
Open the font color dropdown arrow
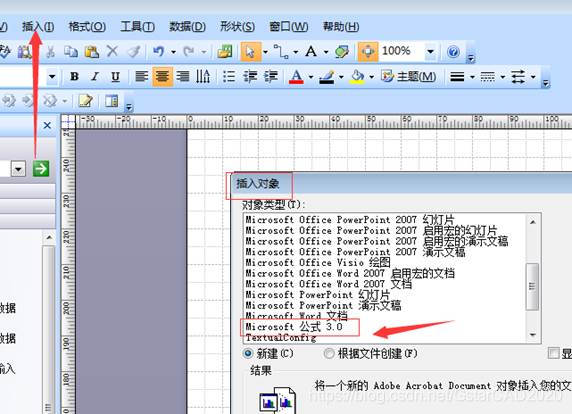(x=311, y=77)
